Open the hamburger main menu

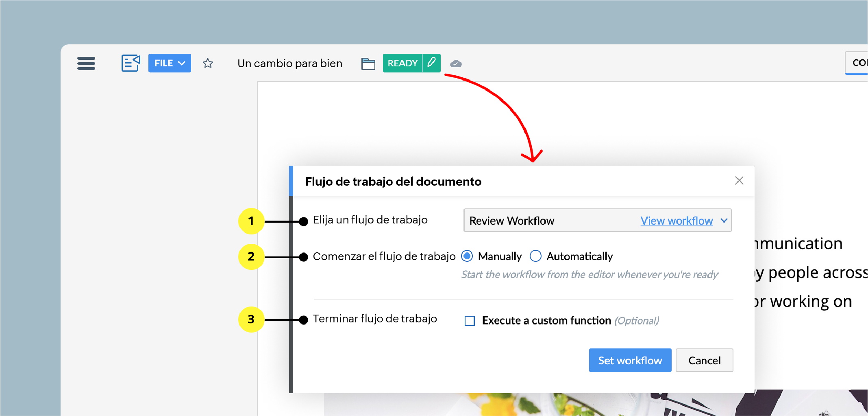pyautogui.click(x=86, y=63)
